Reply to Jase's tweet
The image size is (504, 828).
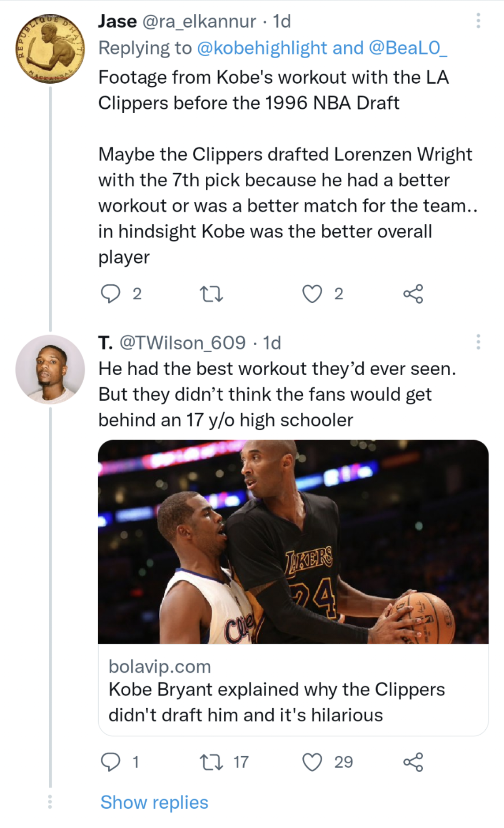pos(110,294)
